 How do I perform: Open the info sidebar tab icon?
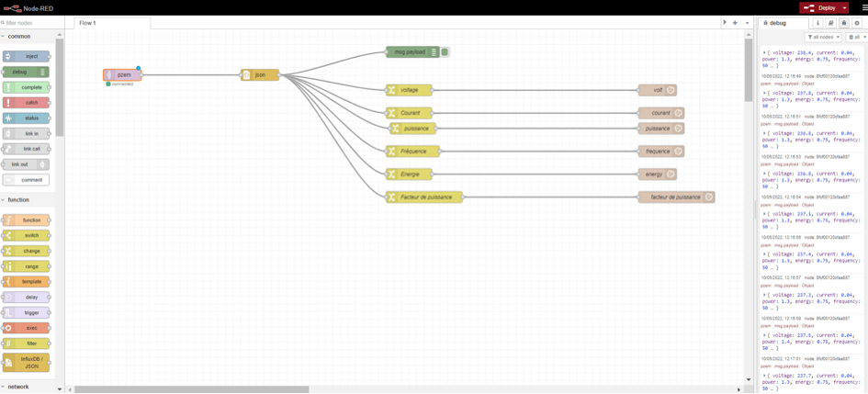[817, 23]
